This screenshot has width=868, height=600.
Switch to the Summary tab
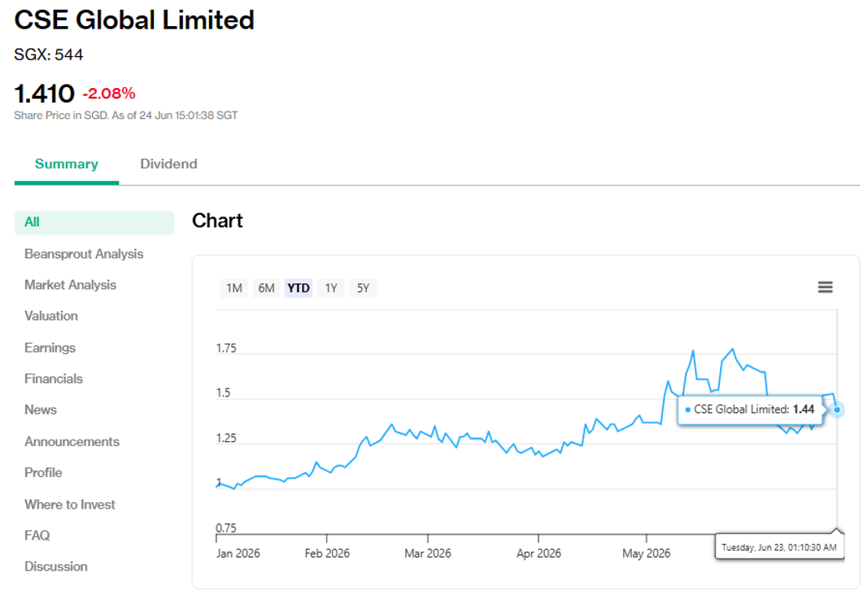[x=67, y=164]
